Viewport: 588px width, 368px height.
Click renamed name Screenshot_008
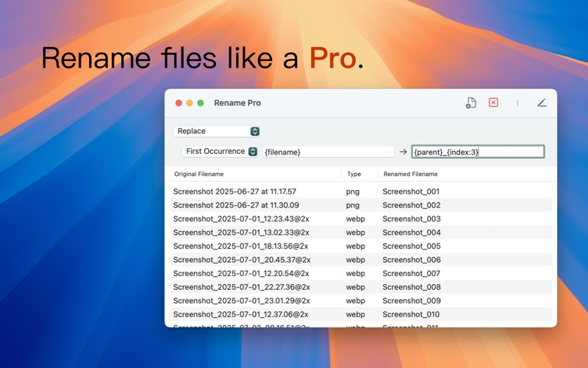click(412, 287)
